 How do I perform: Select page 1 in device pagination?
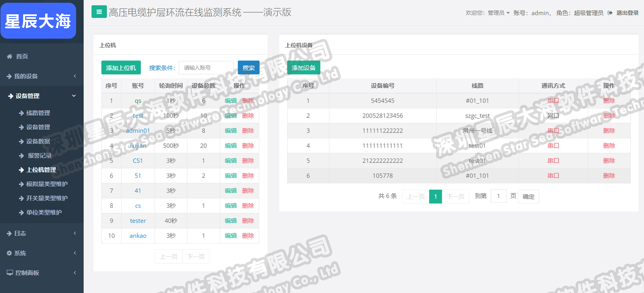436,197
